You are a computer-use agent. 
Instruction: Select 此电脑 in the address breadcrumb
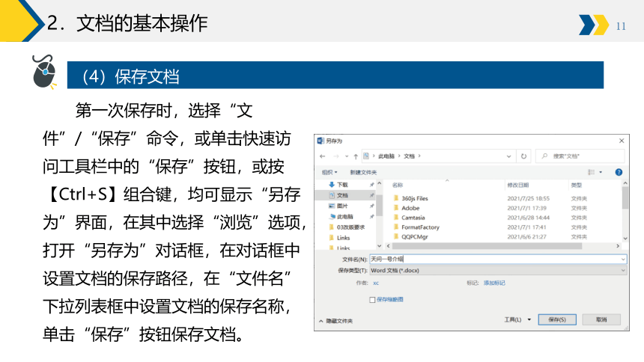tap(386, 156)
